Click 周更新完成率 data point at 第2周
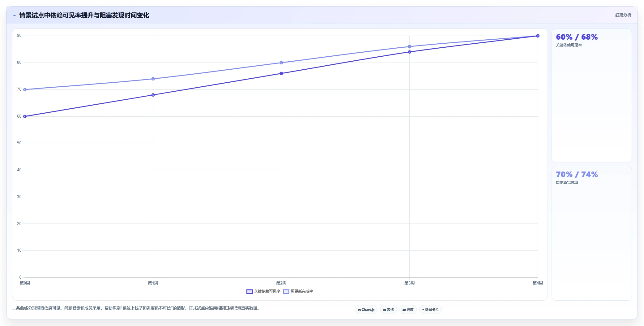Viewport: 644px width, 326px height. [x=281, y=63]
